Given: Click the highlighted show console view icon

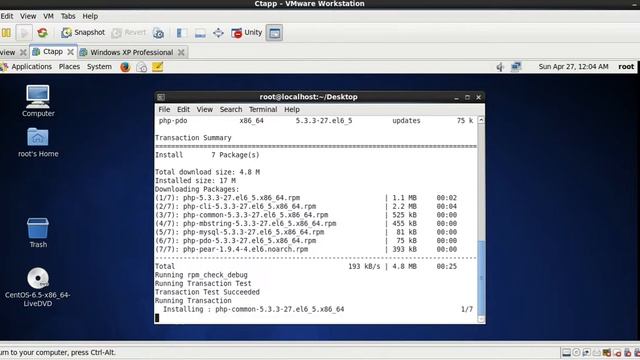Looking at the screenshot, I should coord(274,33).
